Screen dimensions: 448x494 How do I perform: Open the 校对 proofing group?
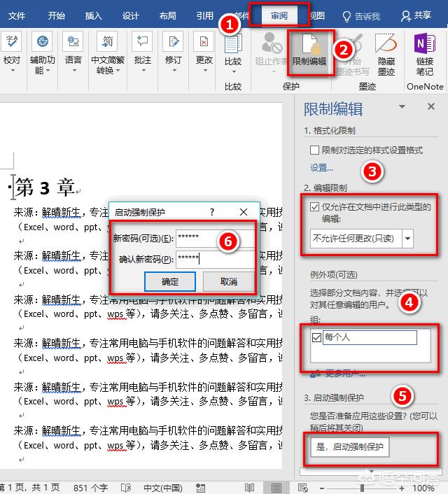pyautogui.click(x=12, y=52)
